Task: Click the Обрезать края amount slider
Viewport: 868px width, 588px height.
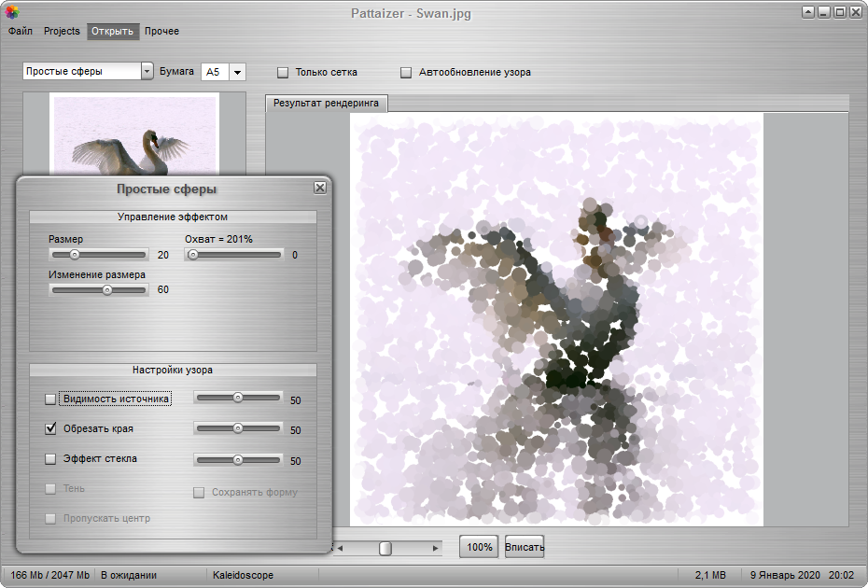Action: tap(238, 428)
